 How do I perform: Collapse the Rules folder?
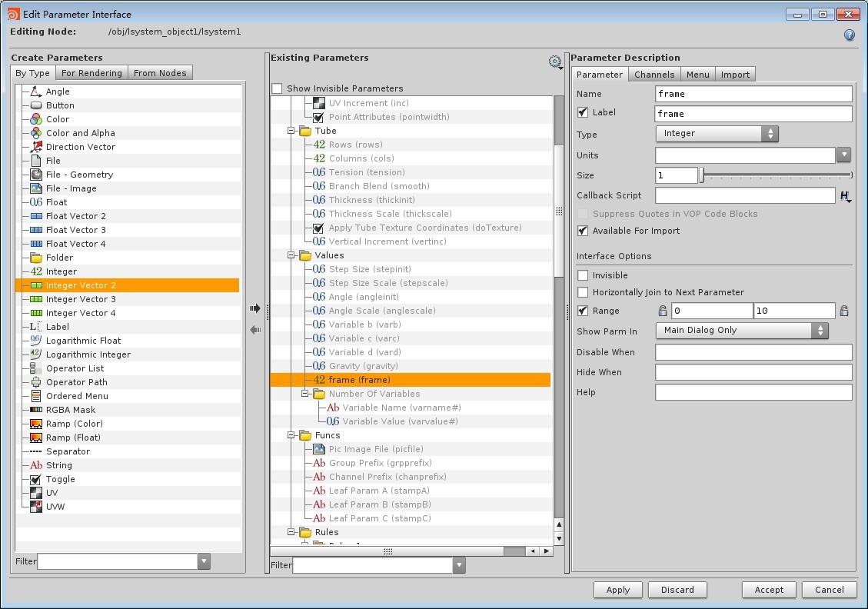(291, 532)
